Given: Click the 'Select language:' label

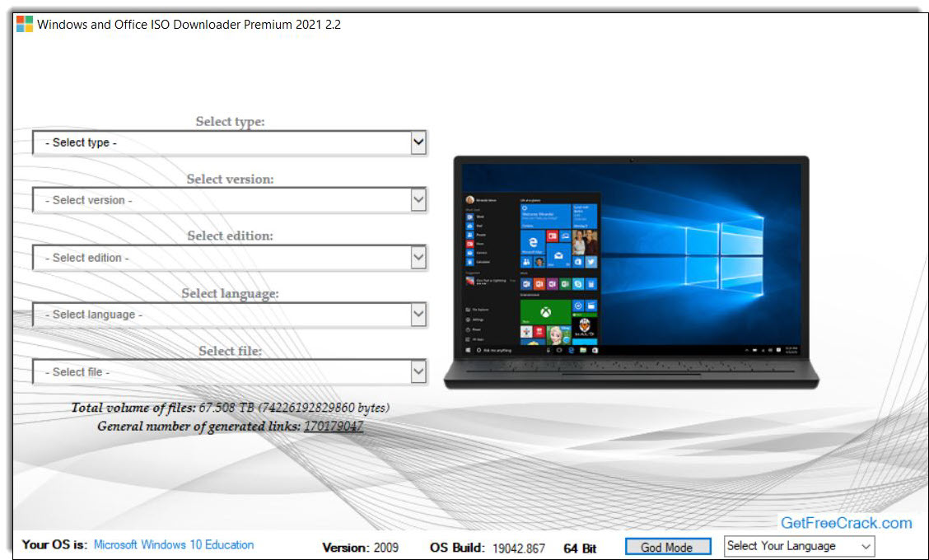Looking at the screenshot, I should click(230, 293).
